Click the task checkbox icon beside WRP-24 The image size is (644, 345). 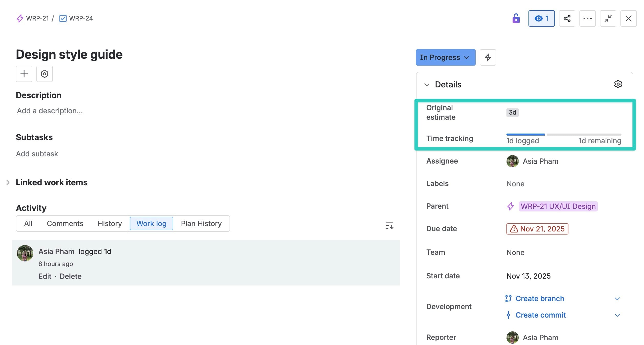point(63,18)
